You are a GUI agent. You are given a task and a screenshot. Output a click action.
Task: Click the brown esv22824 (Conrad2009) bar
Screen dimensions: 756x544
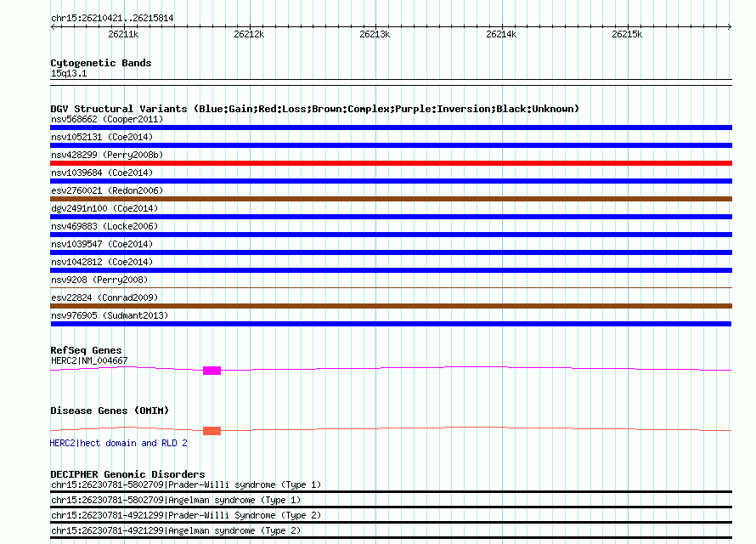(391, 306)
